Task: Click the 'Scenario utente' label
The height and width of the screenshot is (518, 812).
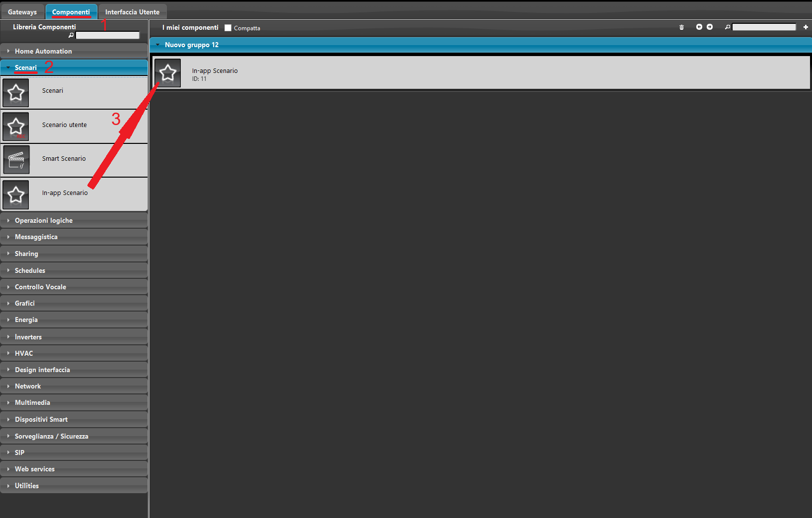Action: 65,125
